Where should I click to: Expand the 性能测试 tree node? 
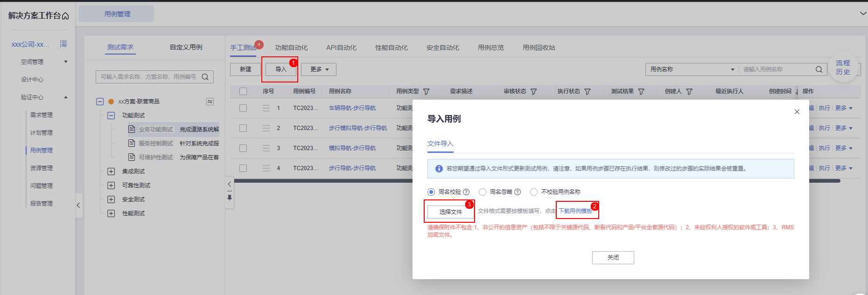pos(111,213)
